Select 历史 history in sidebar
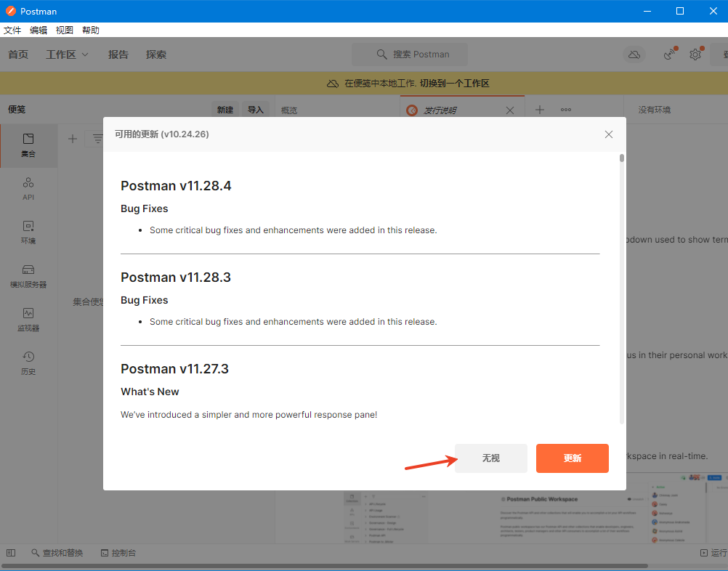Image resolution: width=728 pixels, height=571 pixels. 28,363
